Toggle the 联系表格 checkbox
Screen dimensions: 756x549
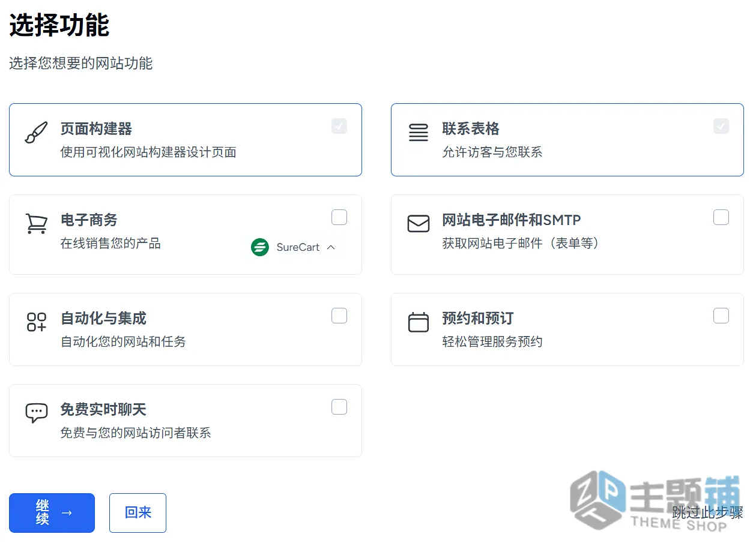point(721,126)
